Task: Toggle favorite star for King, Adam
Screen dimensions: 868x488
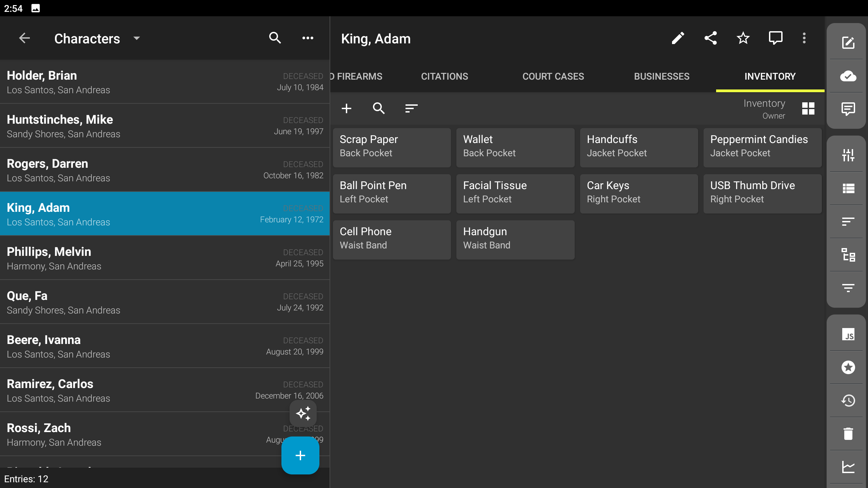Action: [743, 38]
